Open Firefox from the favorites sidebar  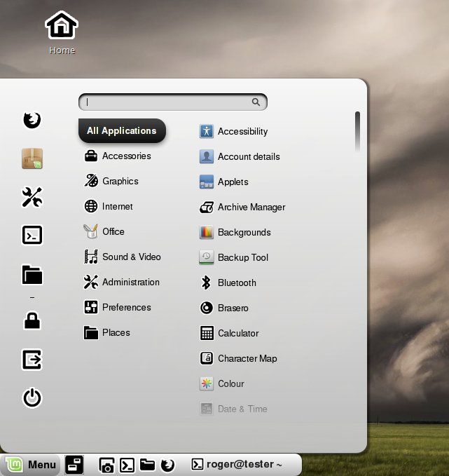tap(32, 120)
